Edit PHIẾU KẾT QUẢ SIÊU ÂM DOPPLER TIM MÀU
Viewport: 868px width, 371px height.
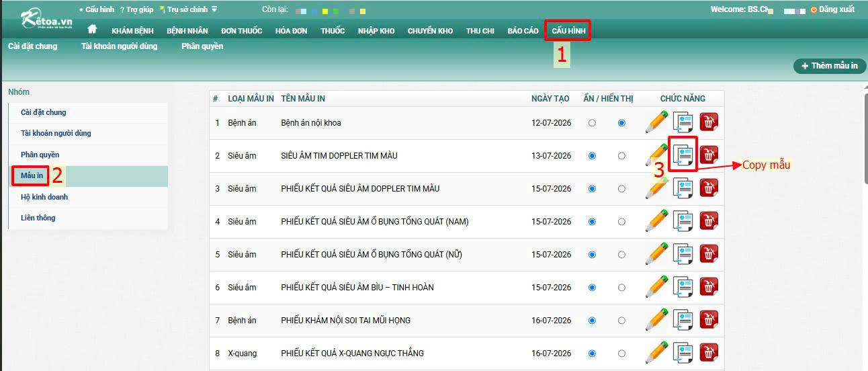tap(657, 188)
